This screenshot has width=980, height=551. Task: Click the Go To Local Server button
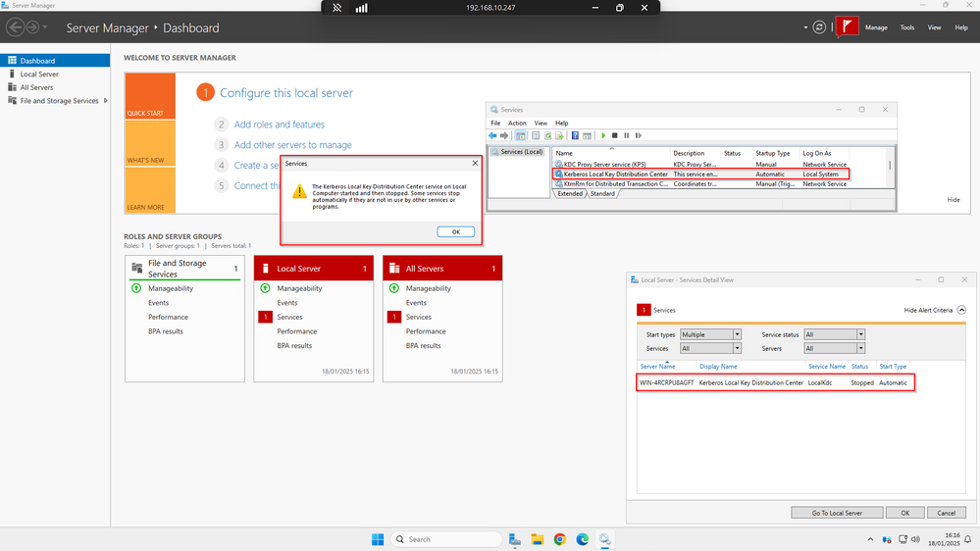837,513
